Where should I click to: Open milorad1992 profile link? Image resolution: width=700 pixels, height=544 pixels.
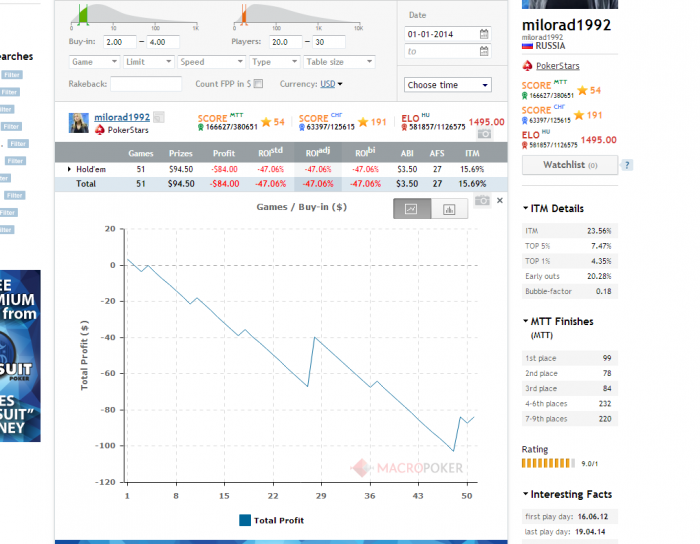[122, 117]
